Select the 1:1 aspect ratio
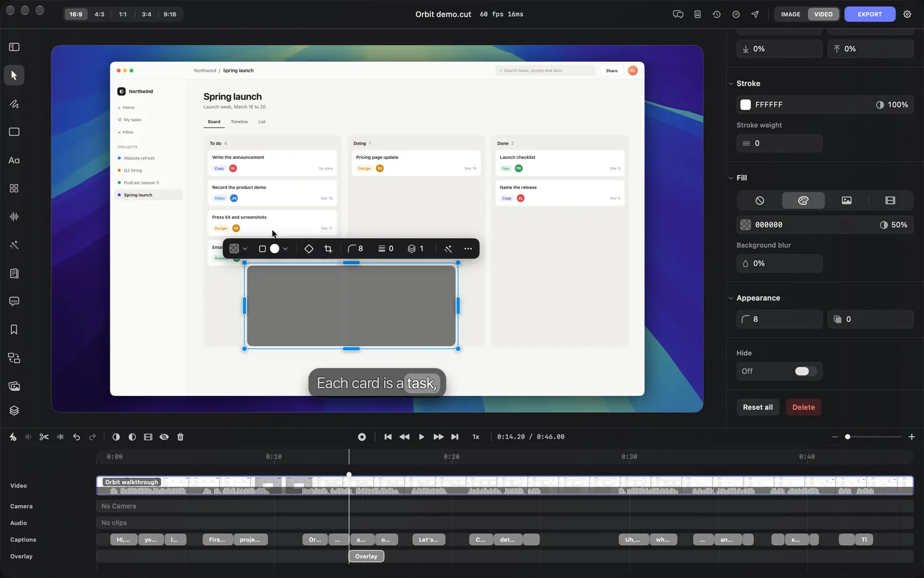 click(123, 14)
